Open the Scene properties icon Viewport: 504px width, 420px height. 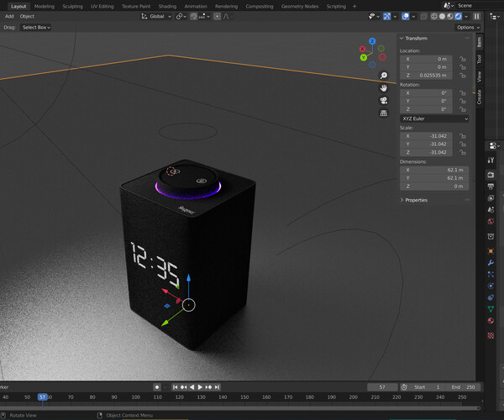pyautogui.click(x=491, y=209)
